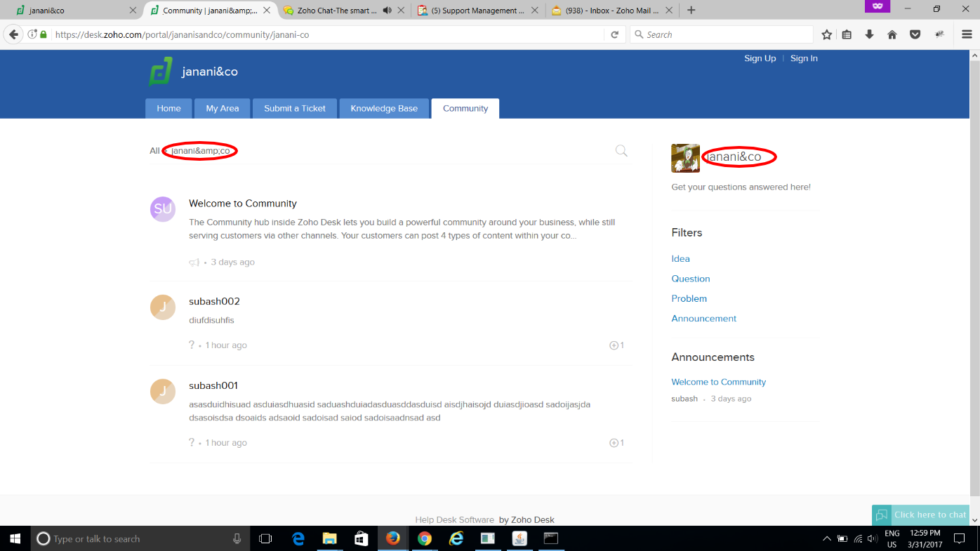
Task: Go to Firefox home icon
Action: click(x=892, y=34)
